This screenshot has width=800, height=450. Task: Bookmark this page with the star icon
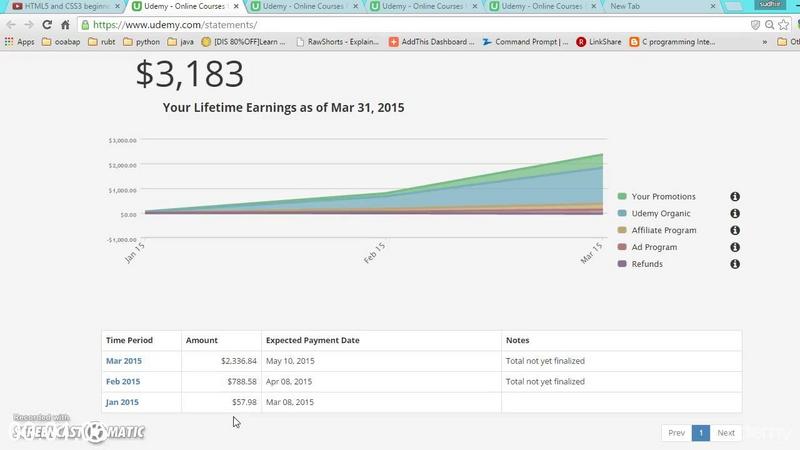(x=784, y=24)
